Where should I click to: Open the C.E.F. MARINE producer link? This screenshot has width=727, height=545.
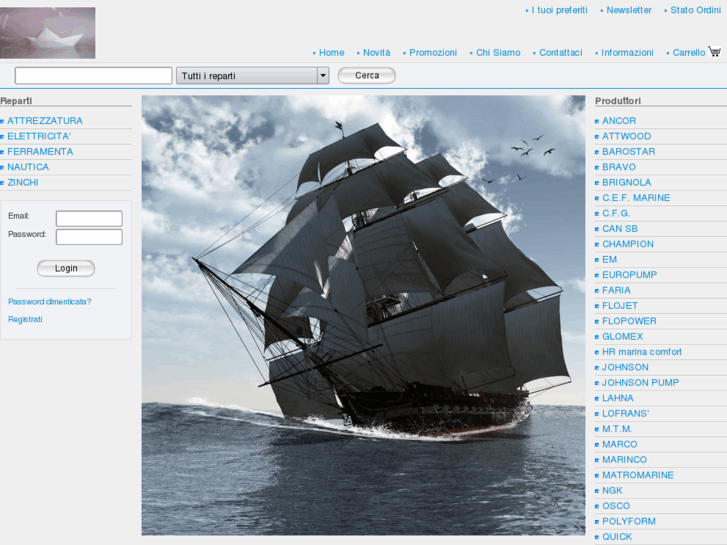(x=636, y=198)
